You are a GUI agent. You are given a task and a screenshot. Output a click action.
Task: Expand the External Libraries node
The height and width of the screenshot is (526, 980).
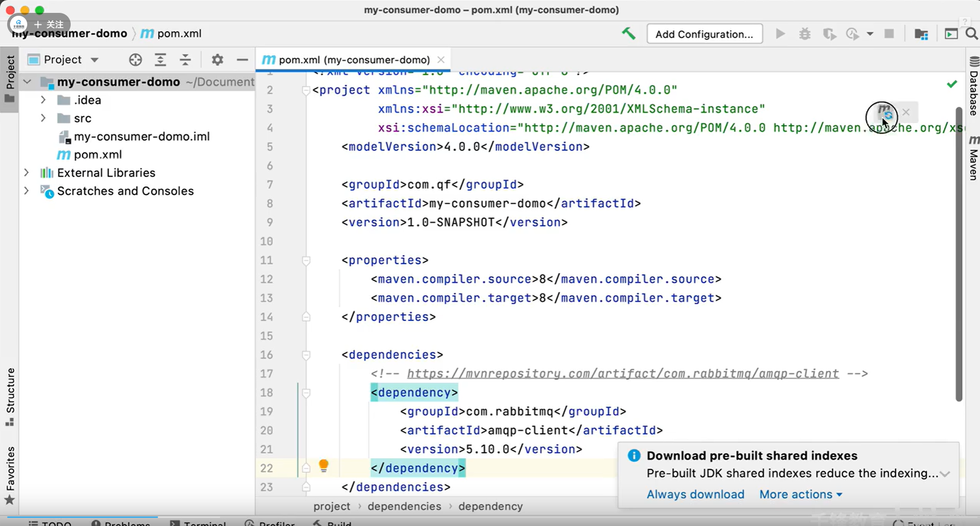[x=27, y=172]
